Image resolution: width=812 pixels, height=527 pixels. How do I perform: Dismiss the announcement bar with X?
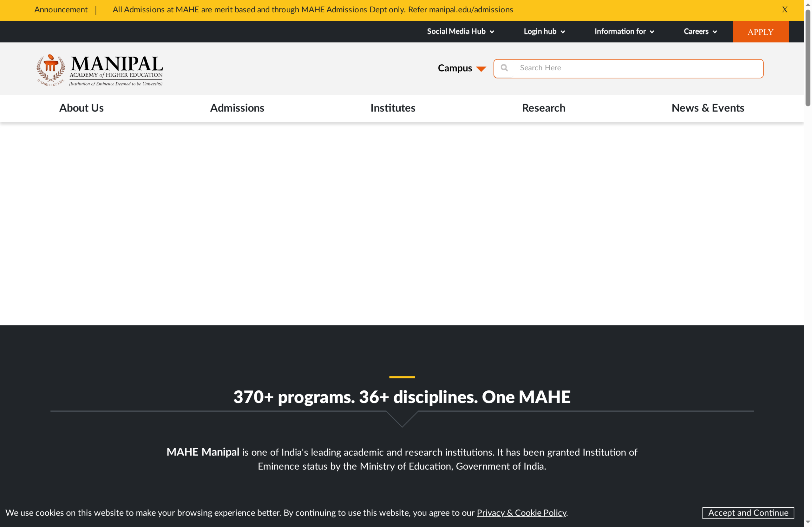(784, 10)
